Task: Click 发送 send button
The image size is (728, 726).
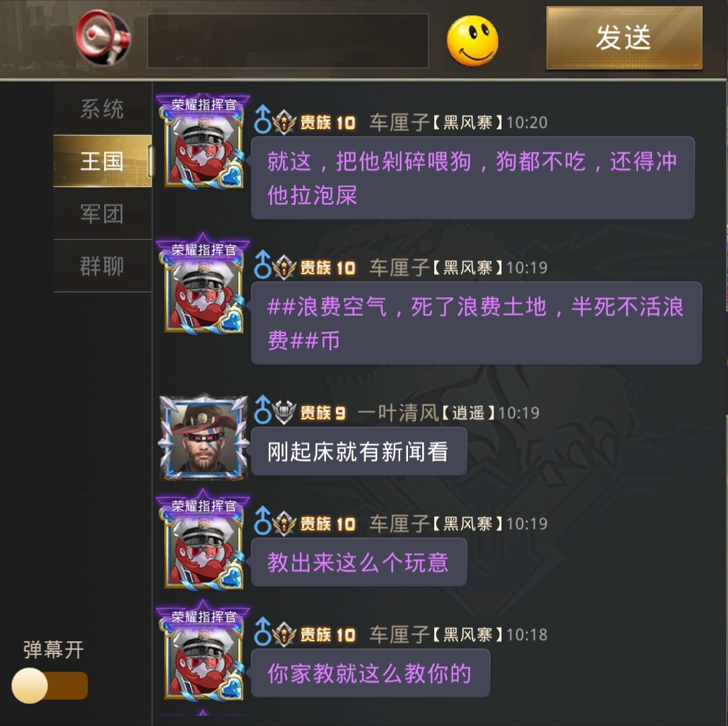Action: click(624, 38)
